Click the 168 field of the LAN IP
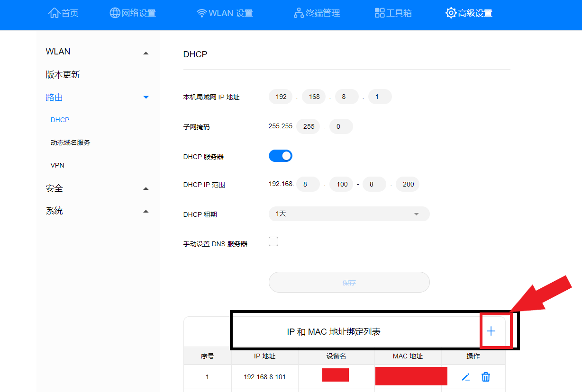Viewport: 582px width, 392px height. pos(314,97)
